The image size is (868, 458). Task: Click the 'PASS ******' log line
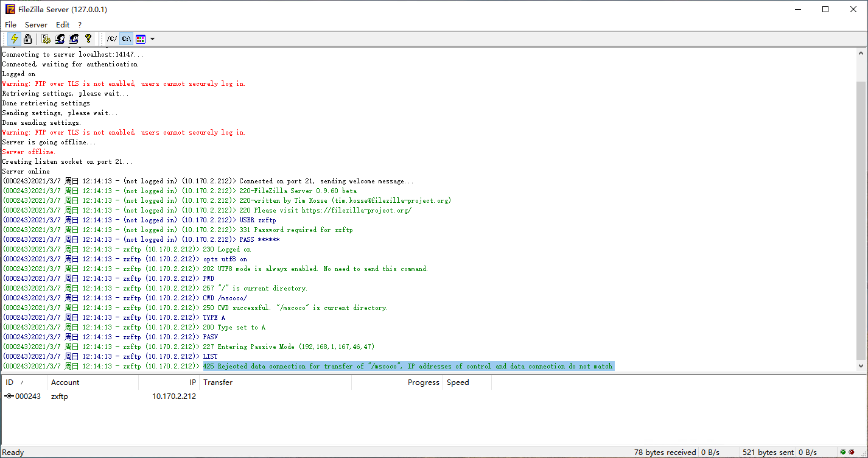(x=141, y=239)
